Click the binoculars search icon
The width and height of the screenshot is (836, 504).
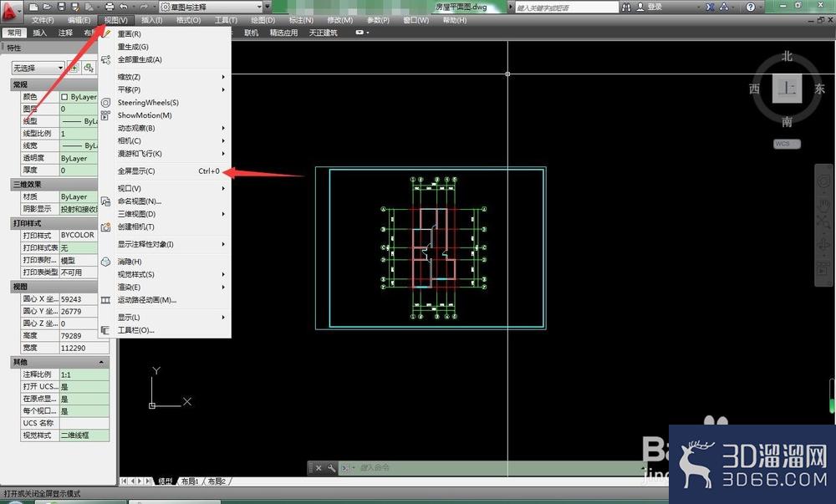click(x=626, y=7)
